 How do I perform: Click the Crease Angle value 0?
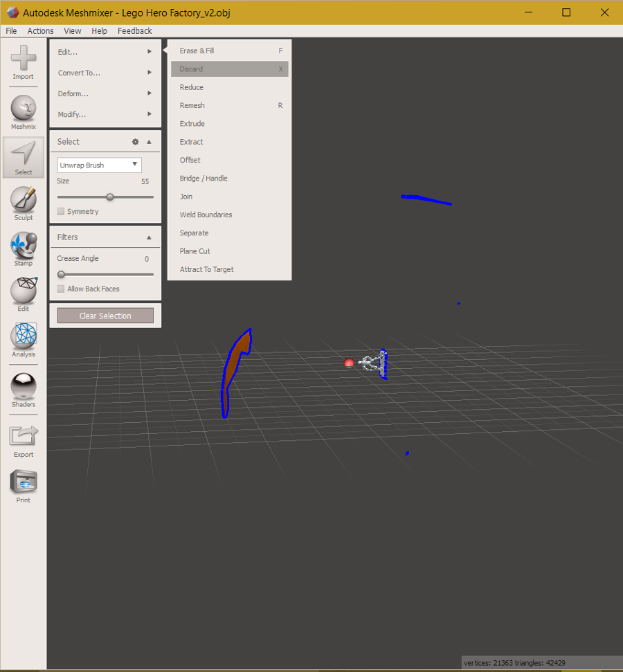click(x=147, y=259)
